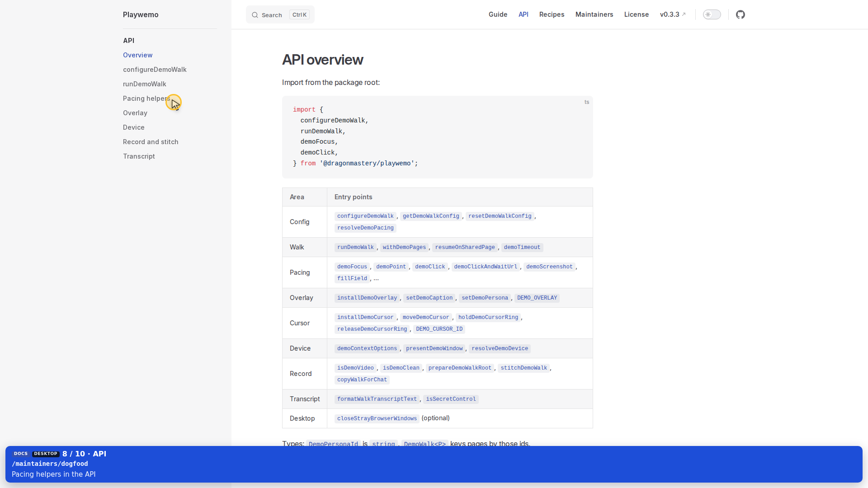Click the demoContextOptions link
This screenshot has width=868, height=488.
(367, 348)
